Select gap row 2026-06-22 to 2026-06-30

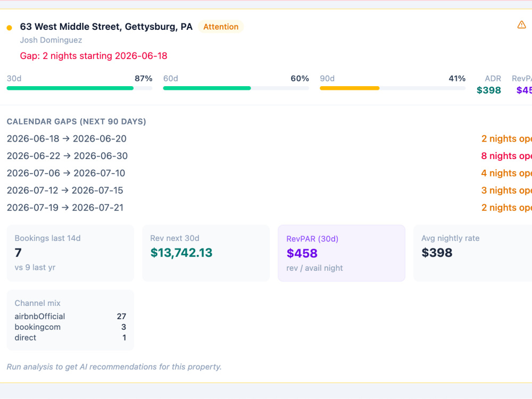[269, 156]
